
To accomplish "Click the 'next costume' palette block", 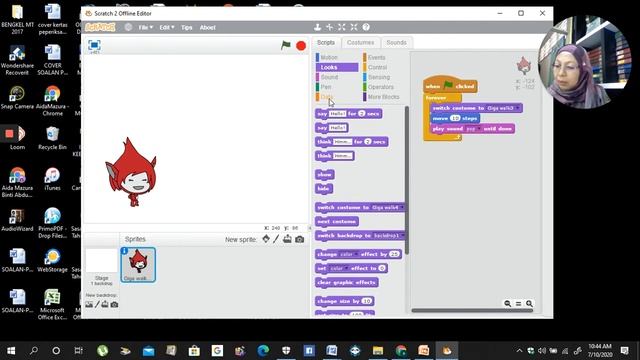I will pyautogui.click(x=337, y=222).
